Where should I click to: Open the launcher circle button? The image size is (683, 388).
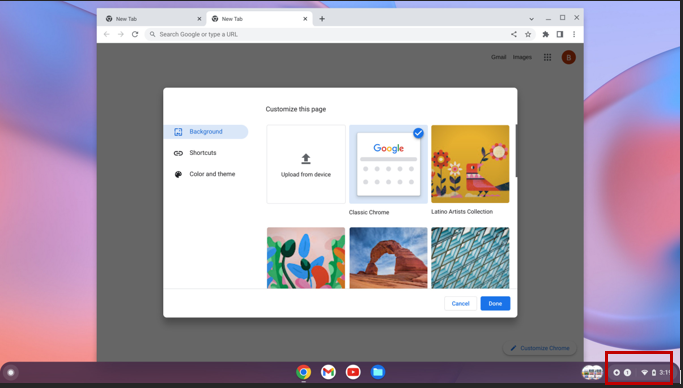11,372
